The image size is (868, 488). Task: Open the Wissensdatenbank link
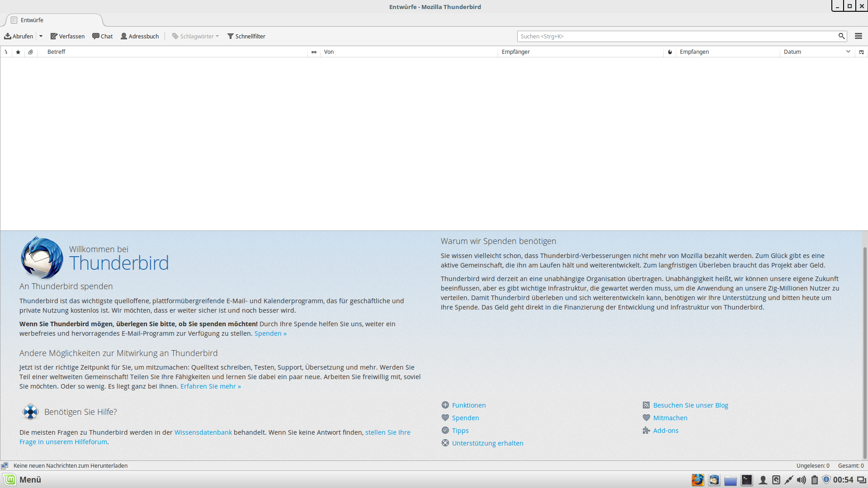click(203, 432)
